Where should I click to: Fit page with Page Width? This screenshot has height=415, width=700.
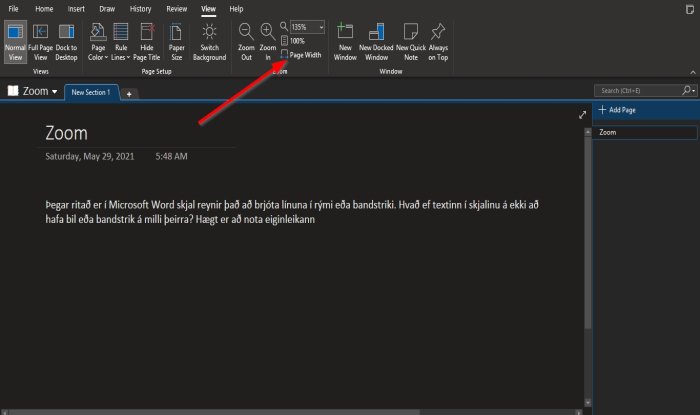click(301, 55)
